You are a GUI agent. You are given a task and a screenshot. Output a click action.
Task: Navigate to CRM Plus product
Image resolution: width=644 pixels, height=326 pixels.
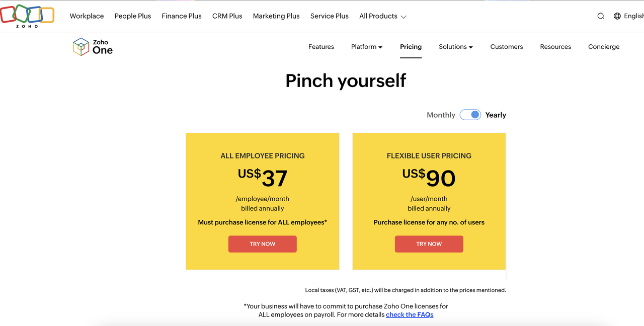click(x=227, y=16)
